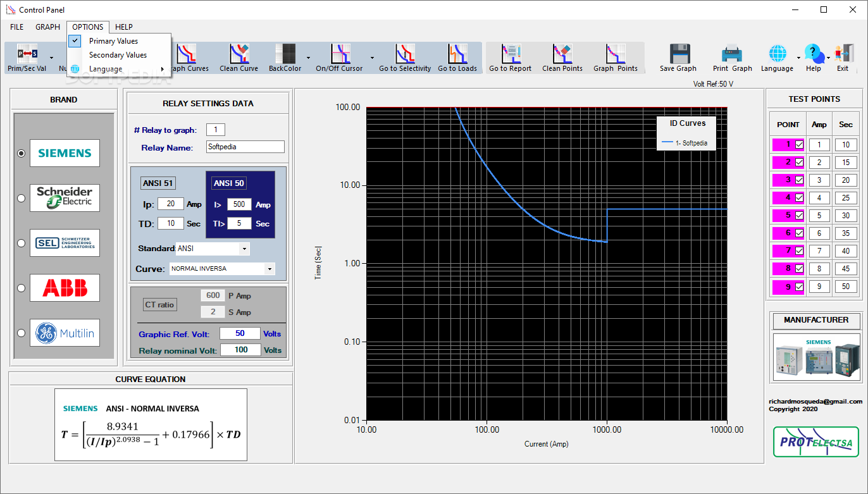Screen dimensions: 868x494
Task: Click the SEL Schweitzer Engineering logo
Action: [65, 243]
